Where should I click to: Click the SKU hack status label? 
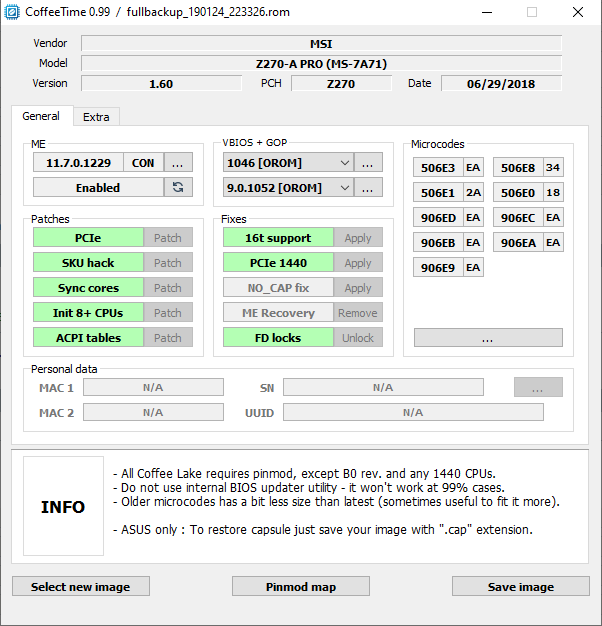tap(88, 263)
